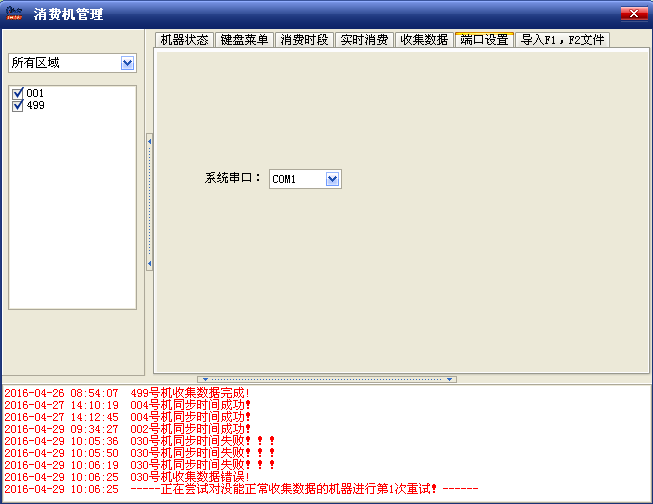Viewport: 653px width, 504px height.
Task: Go to the 消费时段 tab
Action: click(x=303, y=40)
